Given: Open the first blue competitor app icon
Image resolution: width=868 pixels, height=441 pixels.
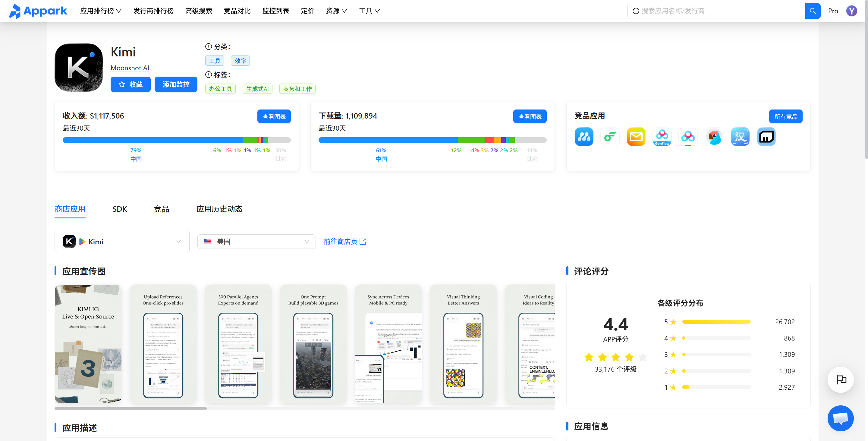Looking at the screenshot, I should (x=583, y=137).
